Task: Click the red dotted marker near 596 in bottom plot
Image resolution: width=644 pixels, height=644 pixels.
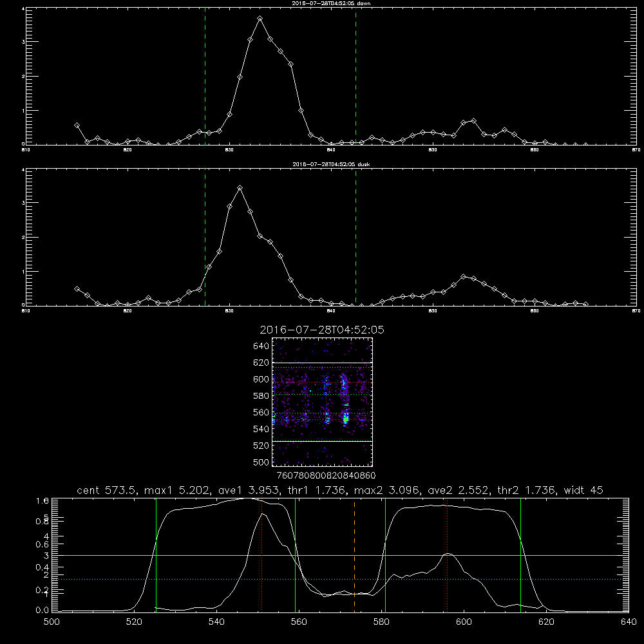Action: click(x=448, y=555)
